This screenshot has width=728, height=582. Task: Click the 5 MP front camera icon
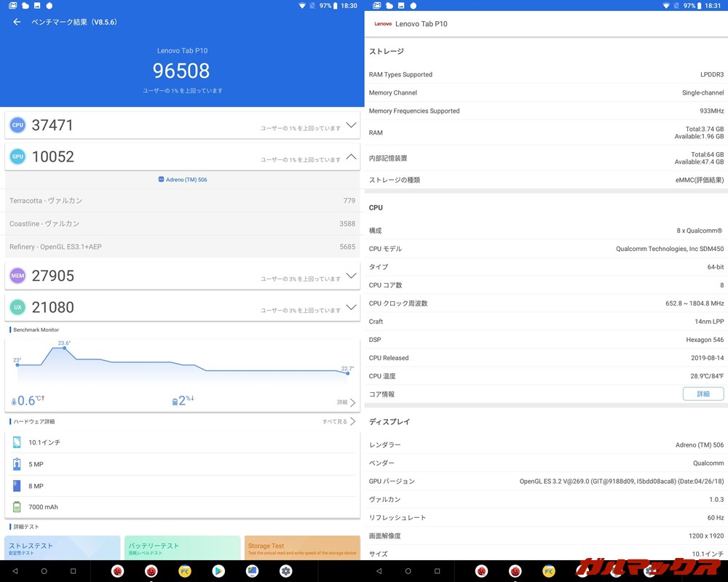(17, 463)
